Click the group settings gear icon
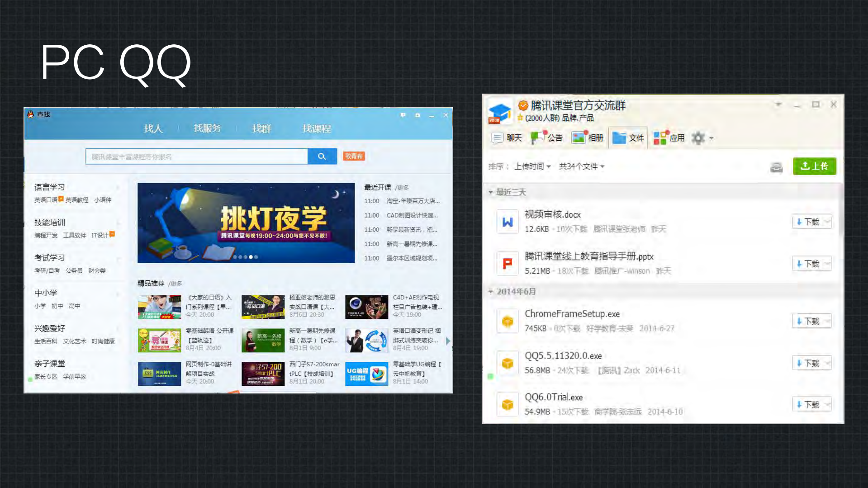 pyautogui.click(x=698, y=138)
